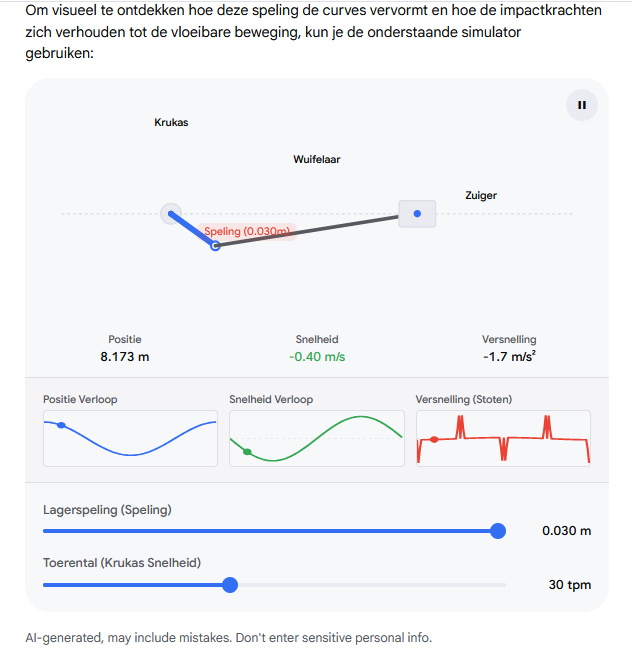This screenshot has height=660, width=632.
Task: Click the unfilled right part of the Toerental track
Action: click(x=372, y=585)
